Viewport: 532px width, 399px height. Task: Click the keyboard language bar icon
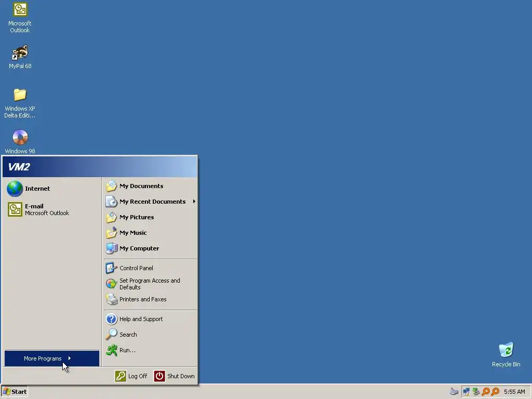(x=454, y=392)
